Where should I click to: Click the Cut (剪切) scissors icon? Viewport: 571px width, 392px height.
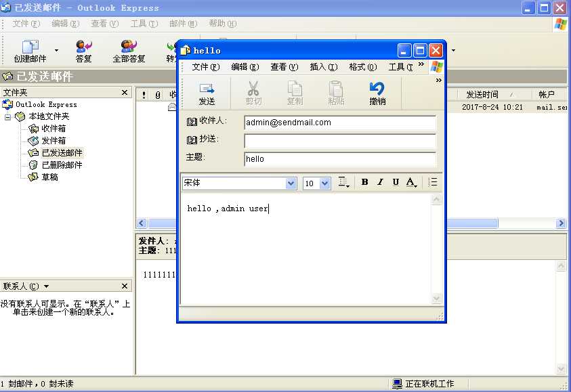pos(253,89)
